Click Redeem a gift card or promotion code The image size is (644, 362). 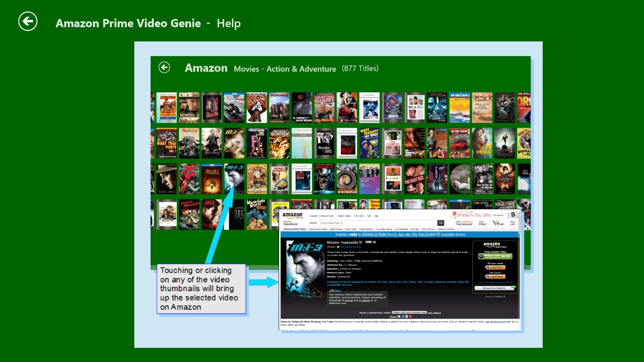(x=409, y=313)
